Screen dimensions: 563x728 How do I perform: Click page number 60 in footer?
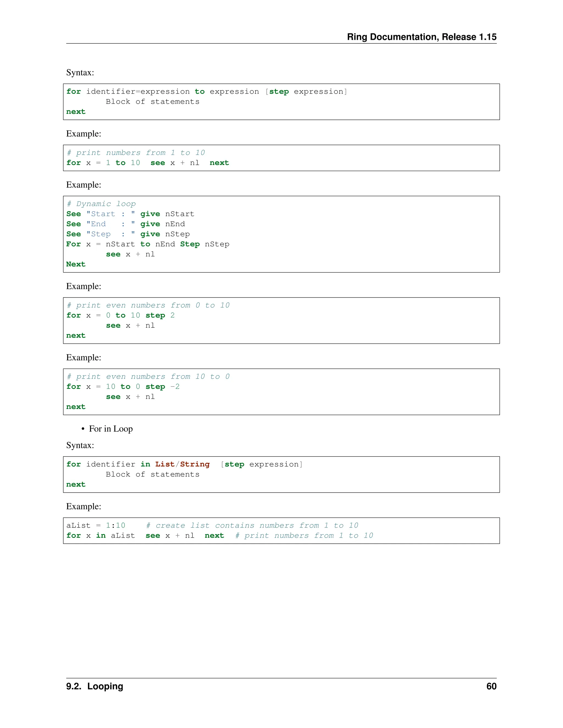point(491,686)
